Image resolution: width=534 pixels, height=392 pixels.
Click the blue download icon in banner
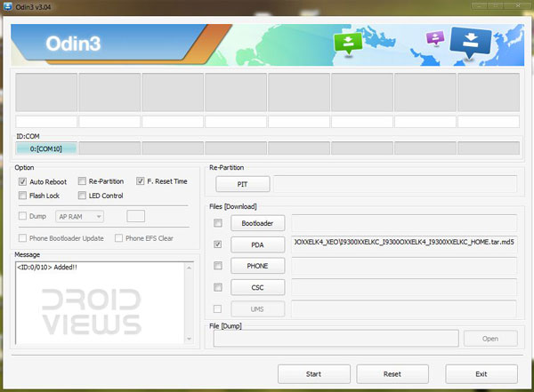[x=471, y=43]
